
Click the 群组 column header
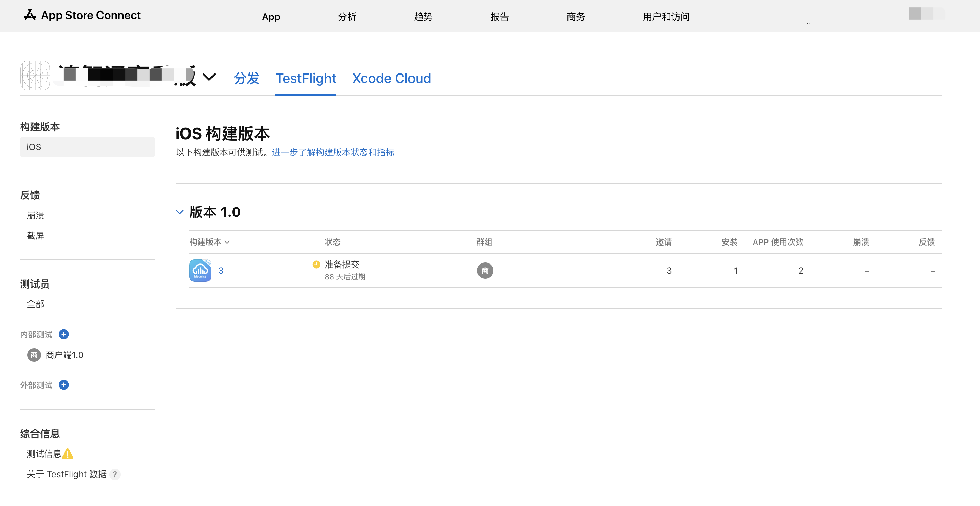pyautogui.click(x=484, y=242)
